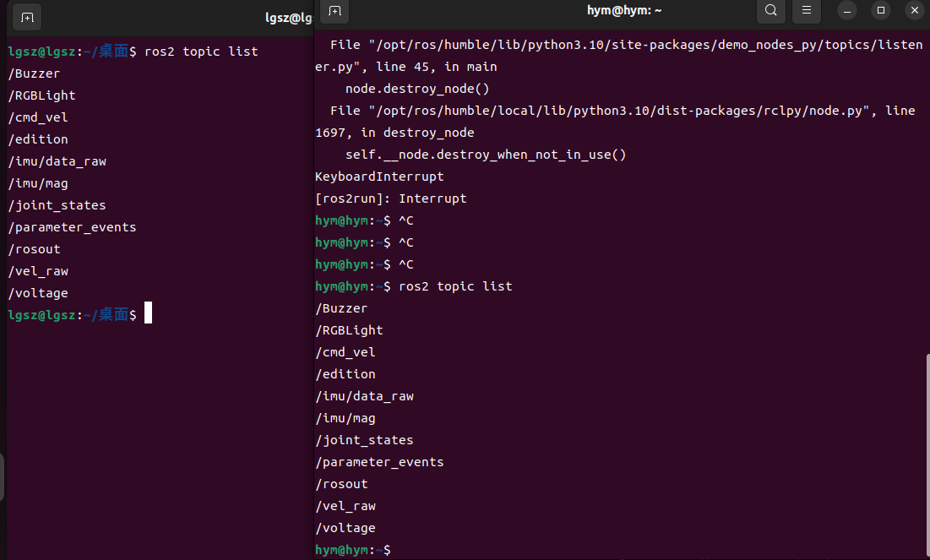Click /Buzzer in hym terminal
This screenshot has width=930, height=560.
pos(341,308)
